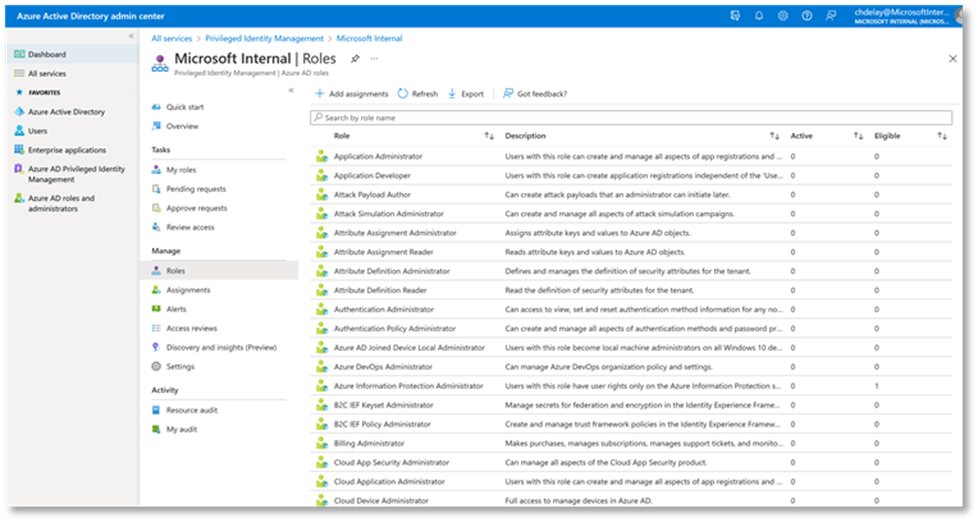This screenshot has width=978, height=522.
Task: Click Add assignments button
Action: (351, 94)
